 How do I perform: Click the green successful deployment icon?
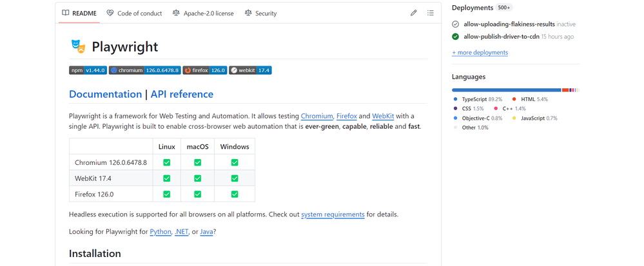(x=456, y=37)
